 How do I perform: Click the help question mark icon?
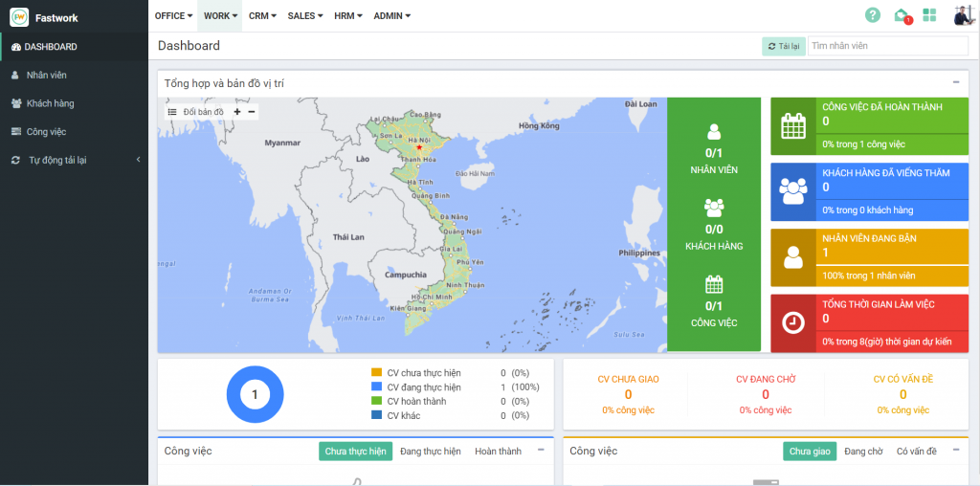pos(872,15)
